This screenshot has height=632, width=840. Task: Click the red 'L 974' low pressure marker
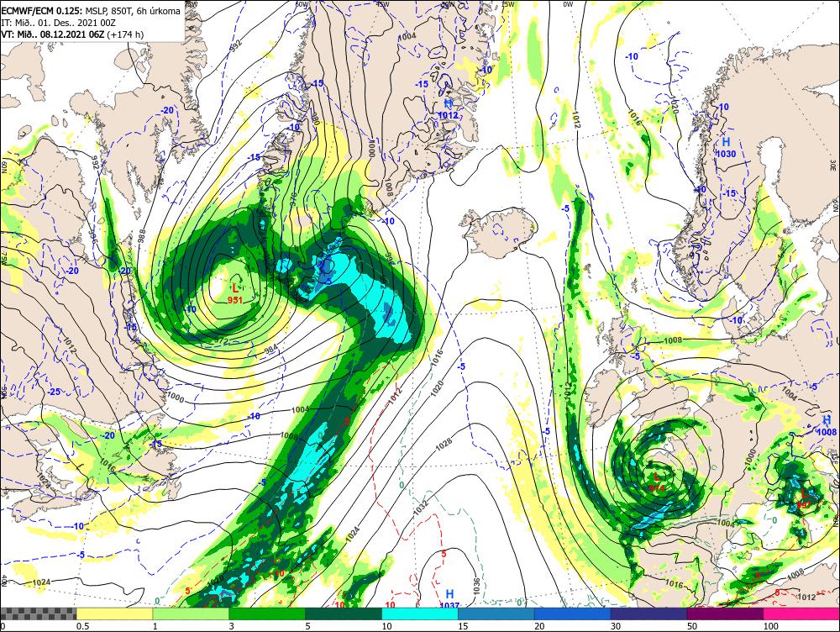(x=657, y=482)
